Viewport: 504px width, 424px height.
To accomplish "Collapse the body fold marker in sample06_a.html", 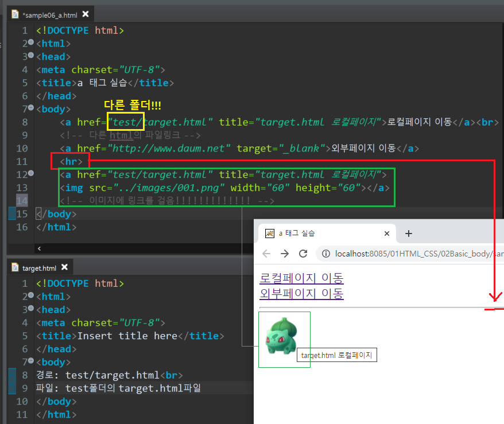I will (31, 108).
